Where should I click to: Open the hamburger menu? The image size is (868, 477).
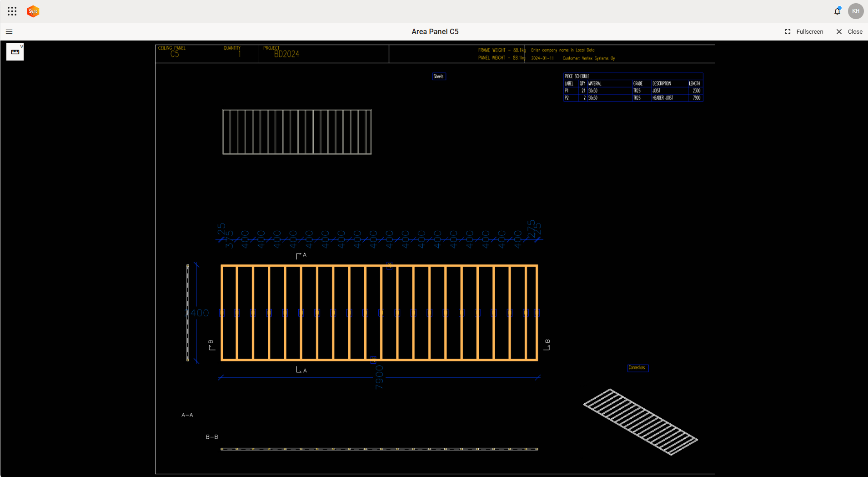point(9,31)
